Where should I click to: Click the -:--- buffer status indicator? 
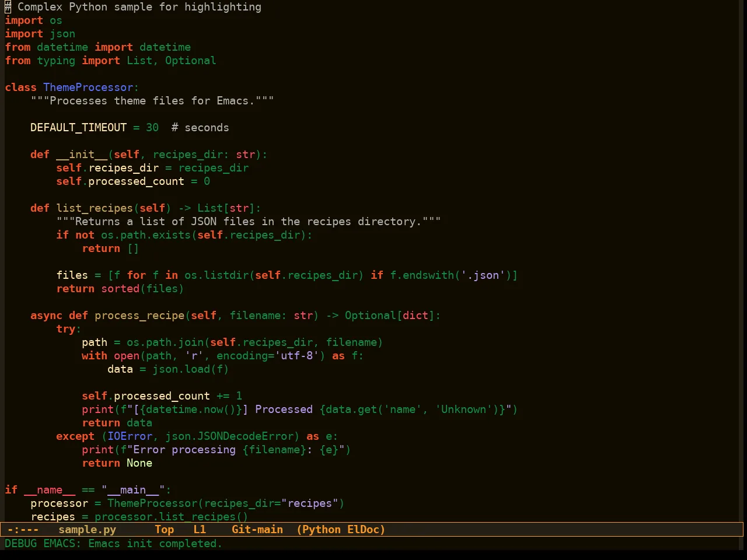pos(23,530)
